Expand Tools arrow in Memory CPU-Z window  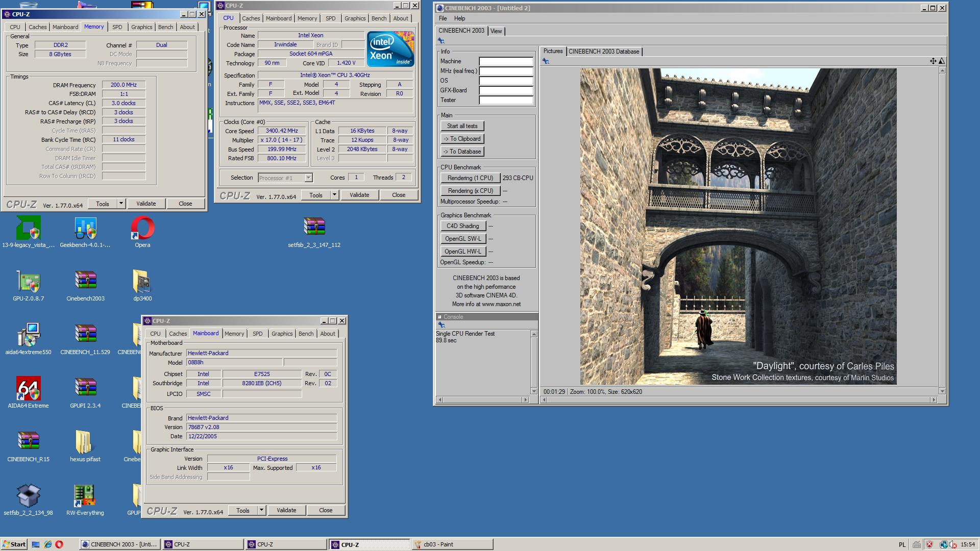click(121, 204)
